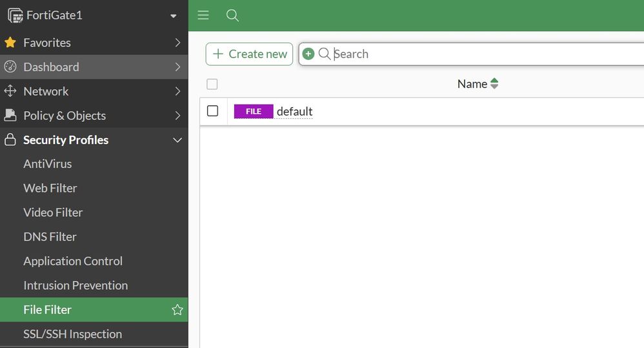Collapse the Security Profiles section
This screenshot has width=644, height=348.
pos(177,140)
